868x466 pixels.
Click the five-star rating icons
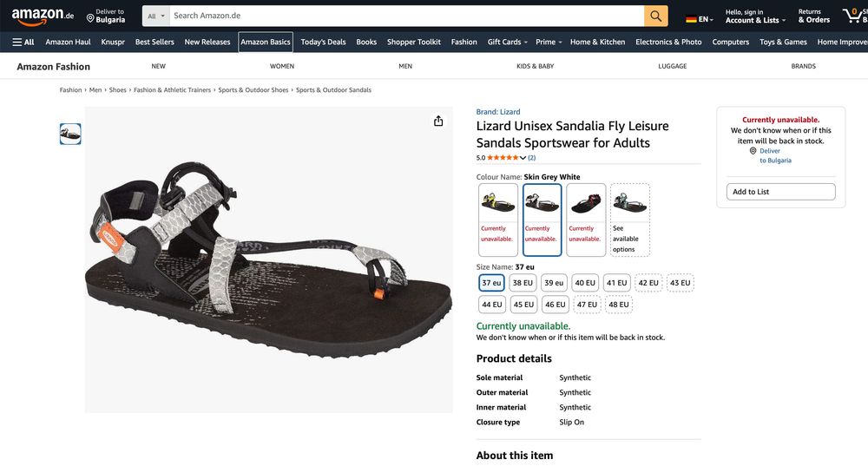(503, 158)
